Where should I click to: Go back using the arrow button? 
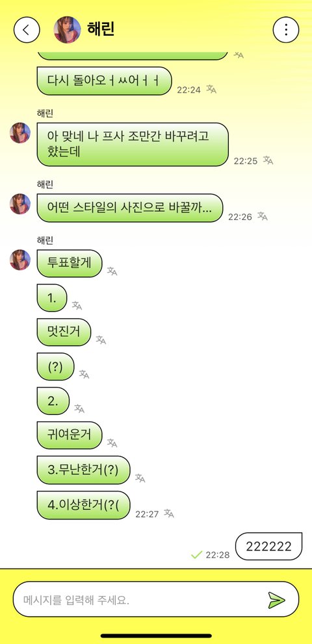click(27, 30)
